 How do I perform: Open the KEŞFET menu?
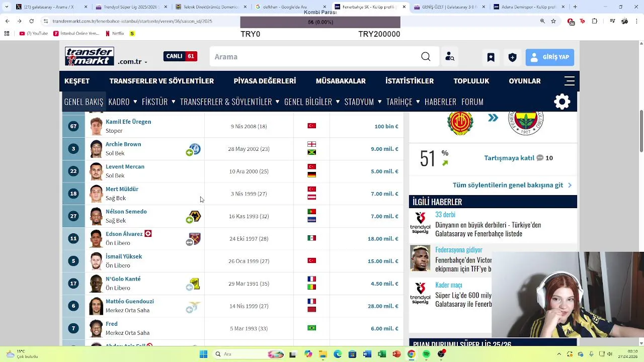click(x=77, y=81)
